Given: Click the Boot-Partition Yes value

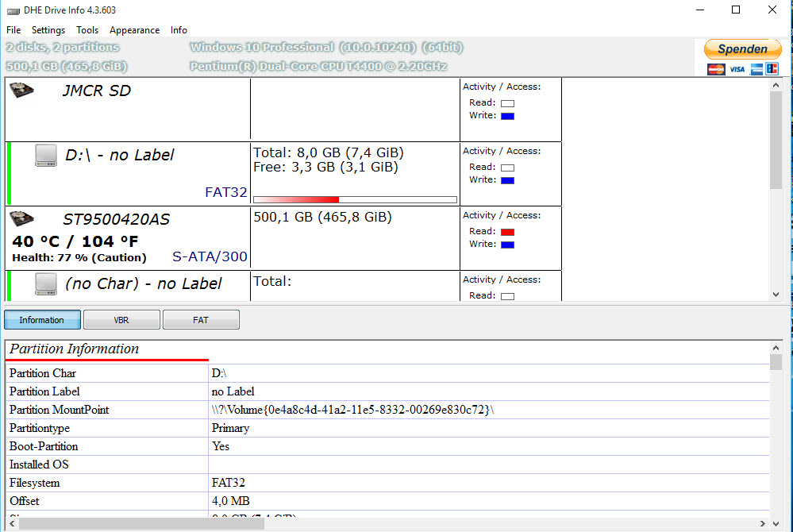Looking at the screenshot, I should [221, 446].
